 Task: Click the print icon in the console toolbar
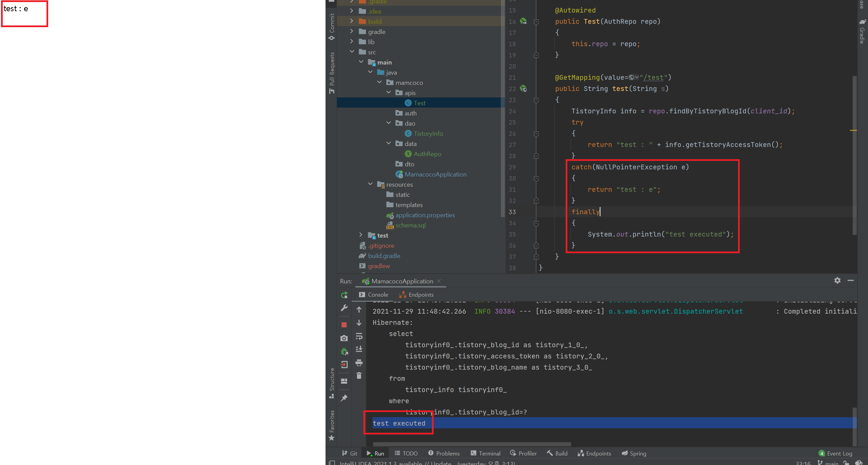(x=359, y=362)
